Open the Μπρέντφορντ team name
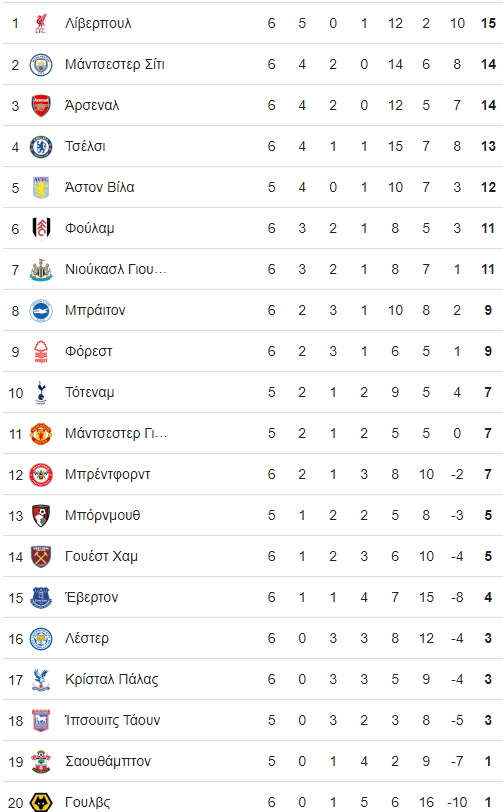This screenshot has height=812, width=503. 108,474
